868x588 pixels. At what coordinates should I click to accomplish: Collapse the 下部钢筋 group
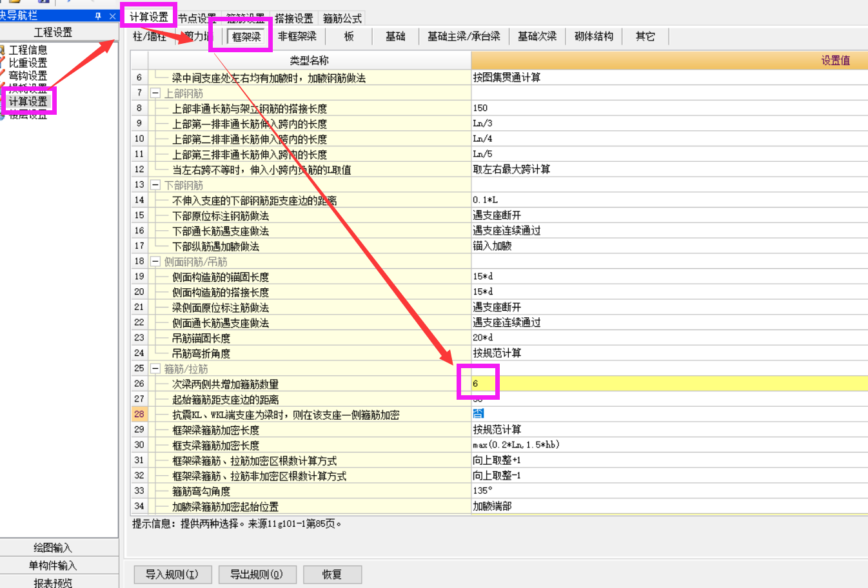155,185
